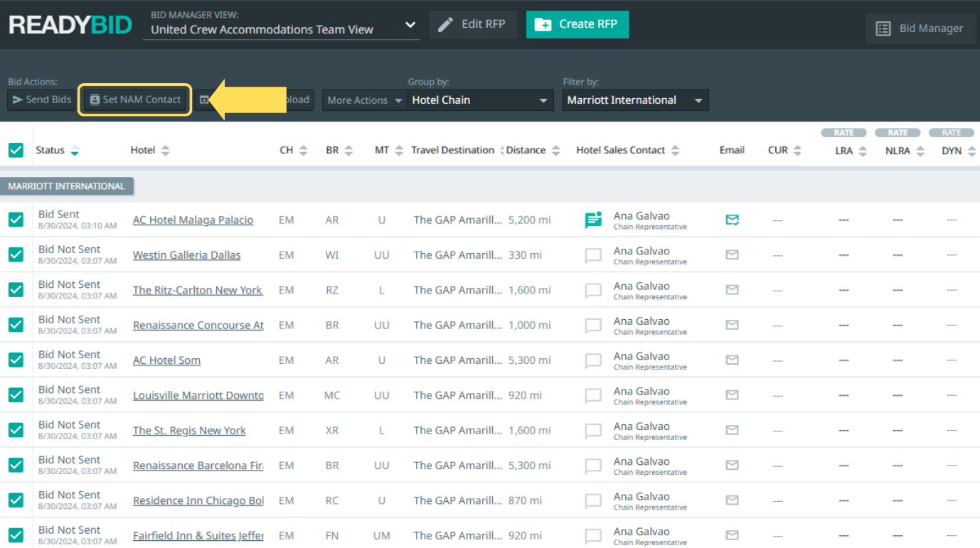Open message icon for AC Hotel Malaga Palacio
This screenshot has width=980, height=548.
click(592, 220)
